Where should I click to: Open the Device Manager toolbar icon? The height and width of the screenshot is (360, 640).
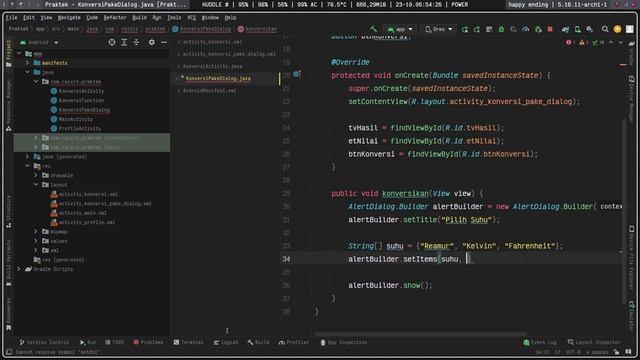[578, 29]
